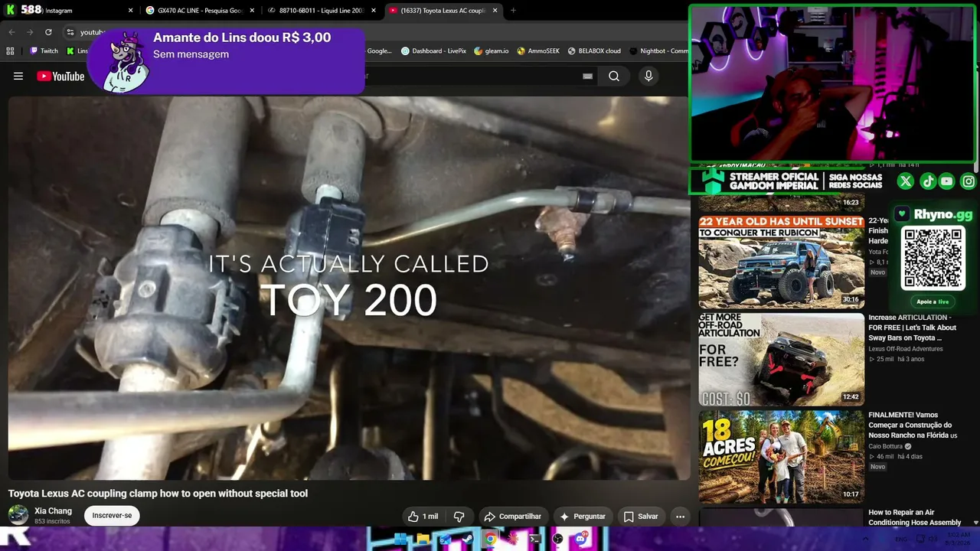This screenshot has width=980, height=551.
Task: Open the FINALMENTE Rancho na Flórida video title
Action: [913, 425]
